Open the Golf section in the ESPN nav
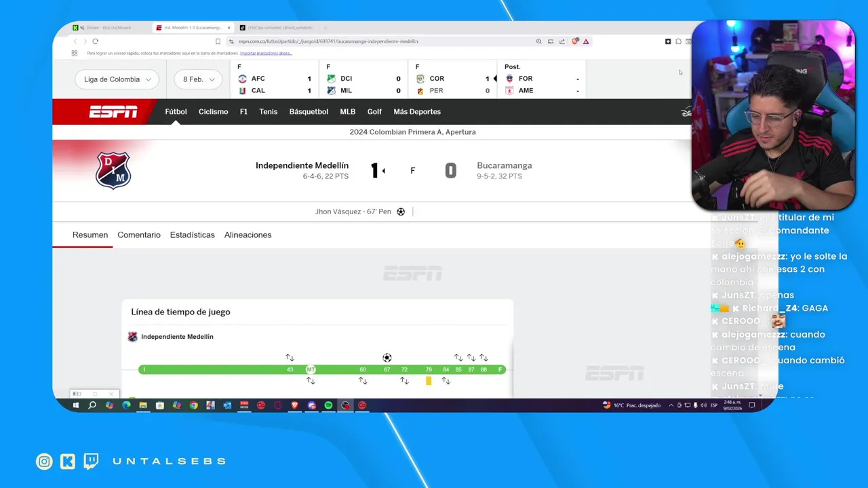This screenshot has height=488, width=868. [374, 112]
